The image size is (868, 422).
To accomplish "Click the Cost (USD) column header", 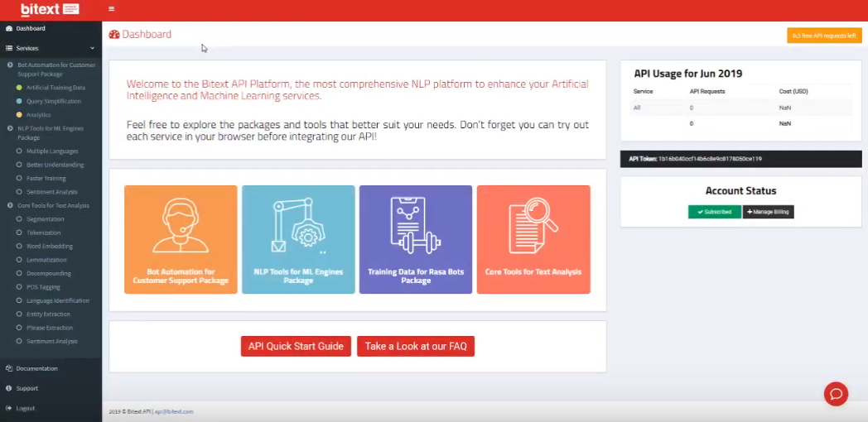I will point(793,91).
